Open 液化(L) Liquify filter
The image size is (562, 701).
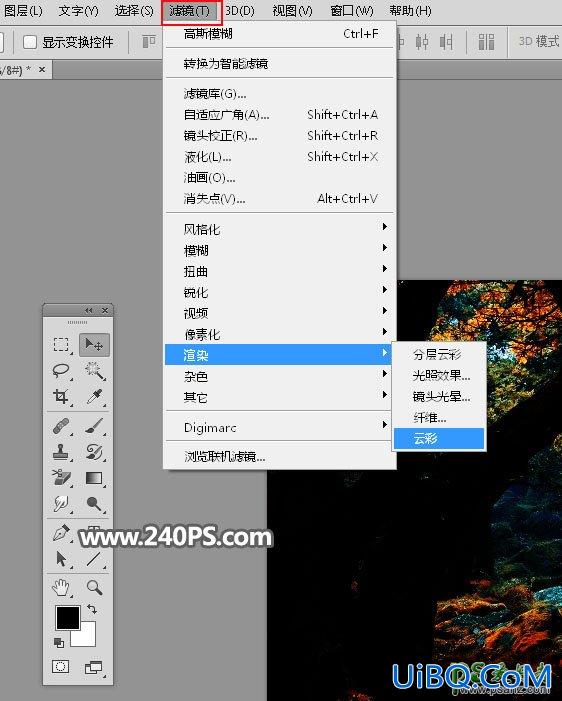(x=280, y=156)
